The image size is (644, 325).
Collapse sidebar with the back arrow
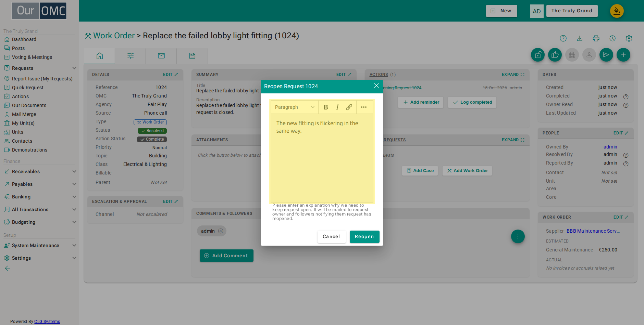tap(8, 268)
